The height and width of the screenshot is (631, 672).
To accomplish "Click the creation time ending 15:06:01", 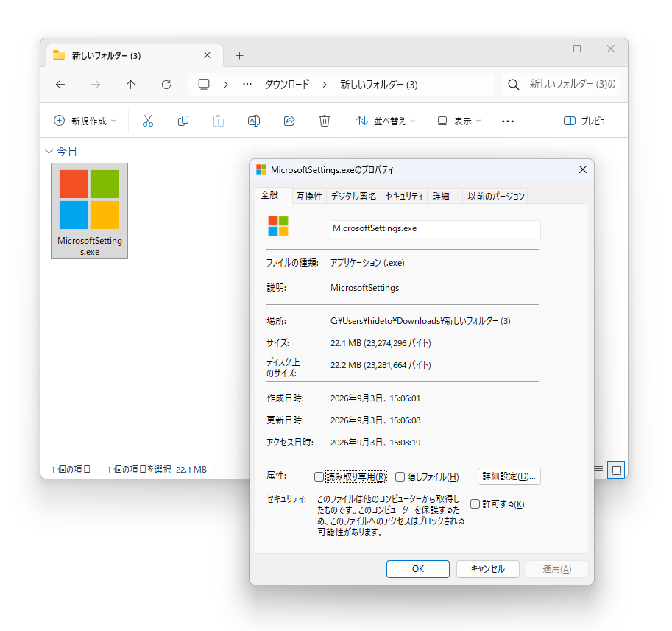I will (x=375, y=398).
